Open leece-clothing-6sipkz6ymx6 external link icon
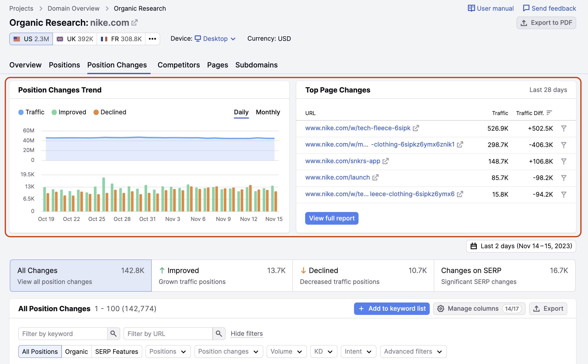This screenshot has height=364, width=588. 460,194
